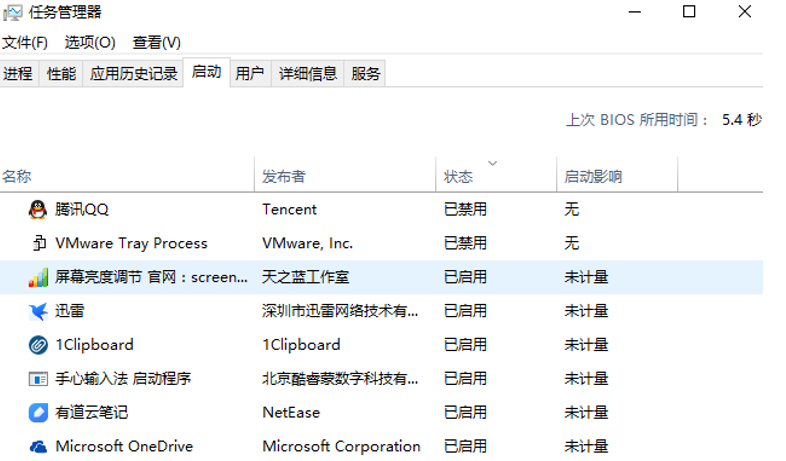Screen dimensions: 786x461
Task: Click the Microsoft Corporation publisher cell
Action: [x=341, y=446]
